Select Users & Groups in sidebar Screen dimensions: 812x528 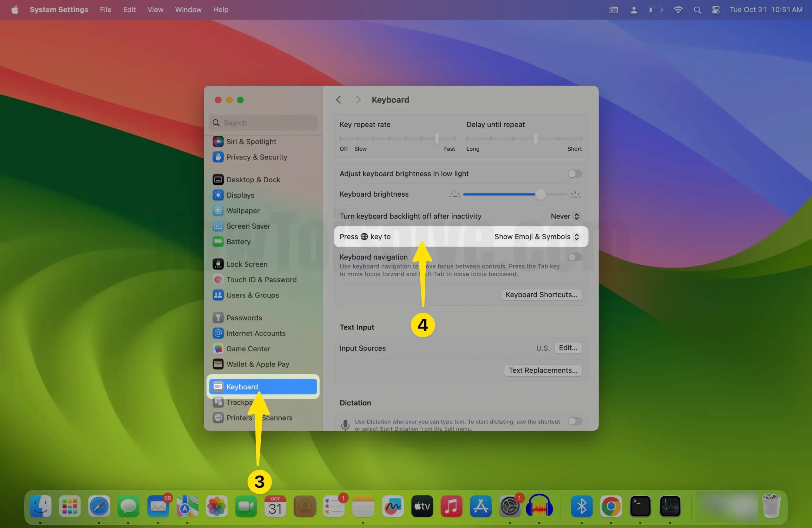click(x=252, y=295)
